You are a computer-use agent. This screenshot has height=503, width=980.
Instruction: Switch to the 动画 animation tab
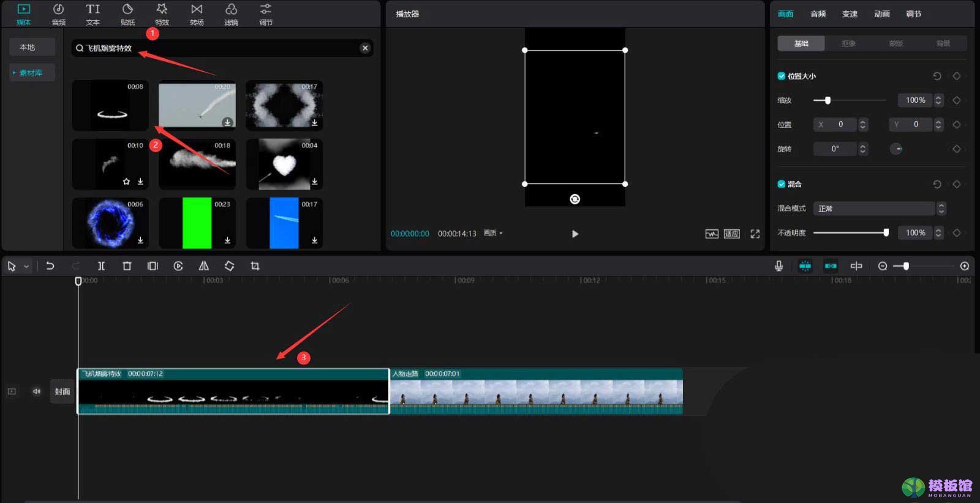click(882, 13)
